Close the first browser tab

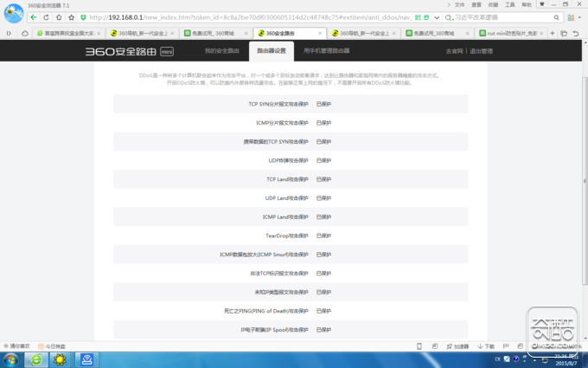click(99, 34)
